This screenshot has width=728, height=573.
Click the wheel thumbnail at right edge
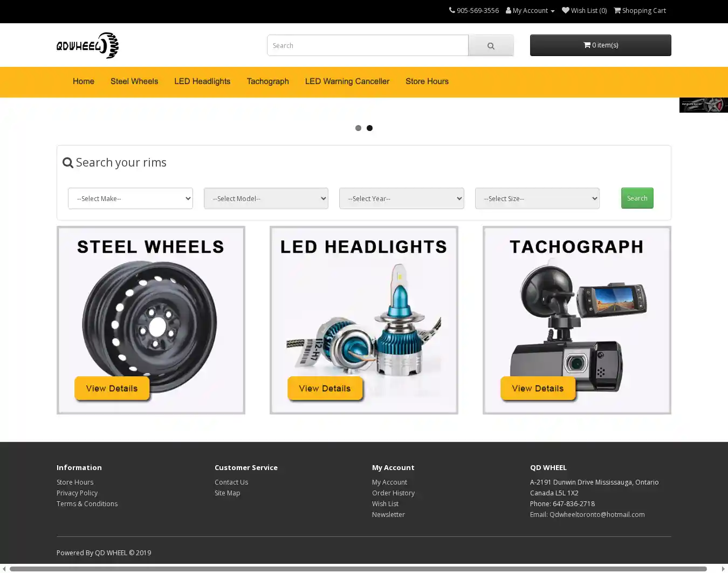[x=703, y=105]
